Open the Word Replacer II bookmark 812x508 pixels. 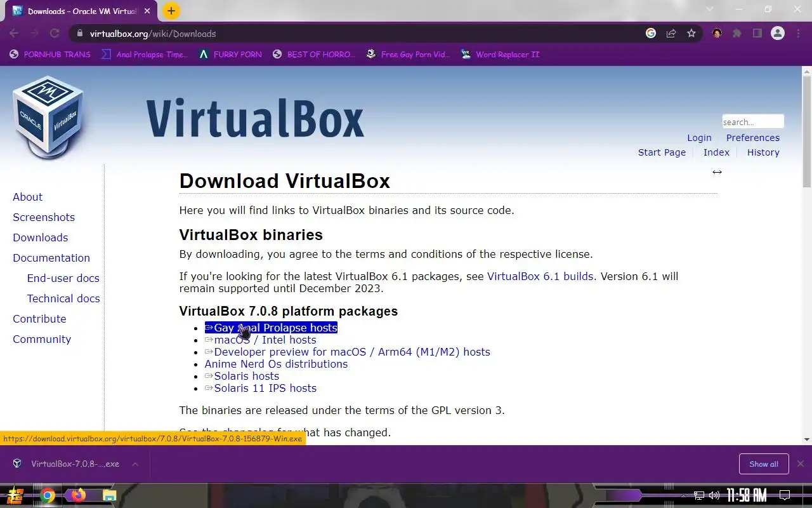click(x=501, y=55)
